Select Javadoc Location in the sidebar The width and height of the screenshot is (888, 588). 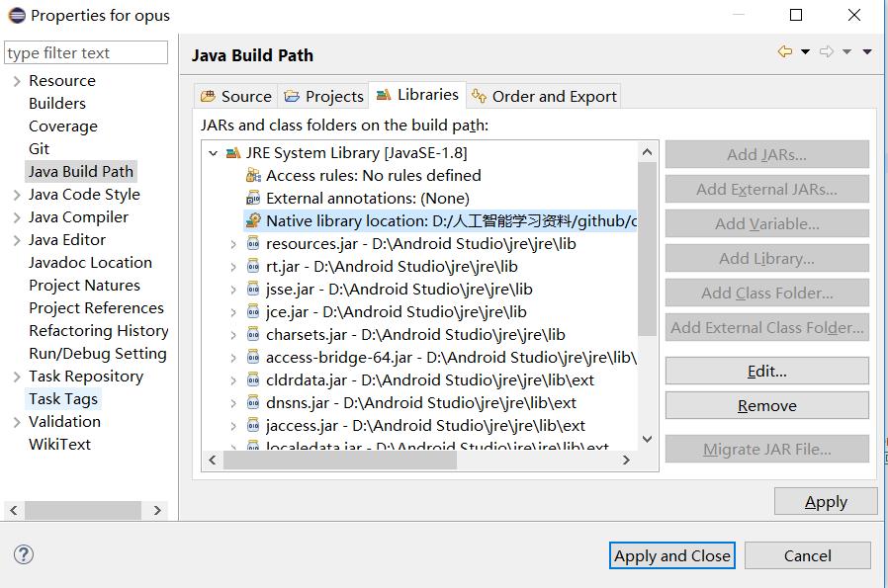click(90, 263)
